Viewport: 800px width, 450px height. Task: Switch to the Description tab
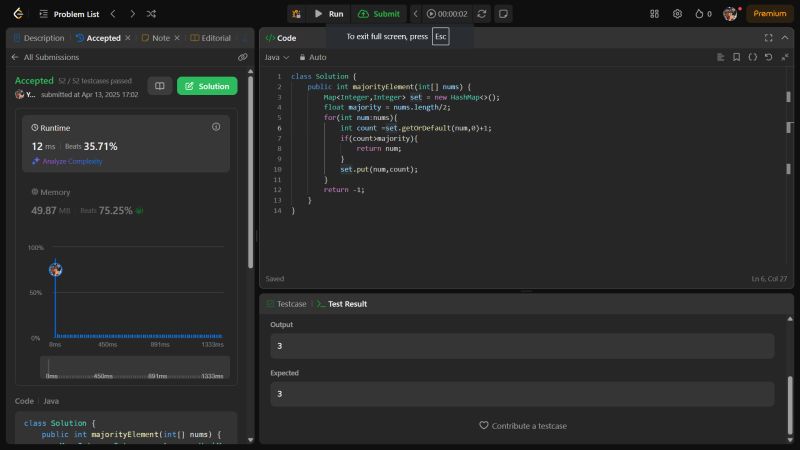39,38
